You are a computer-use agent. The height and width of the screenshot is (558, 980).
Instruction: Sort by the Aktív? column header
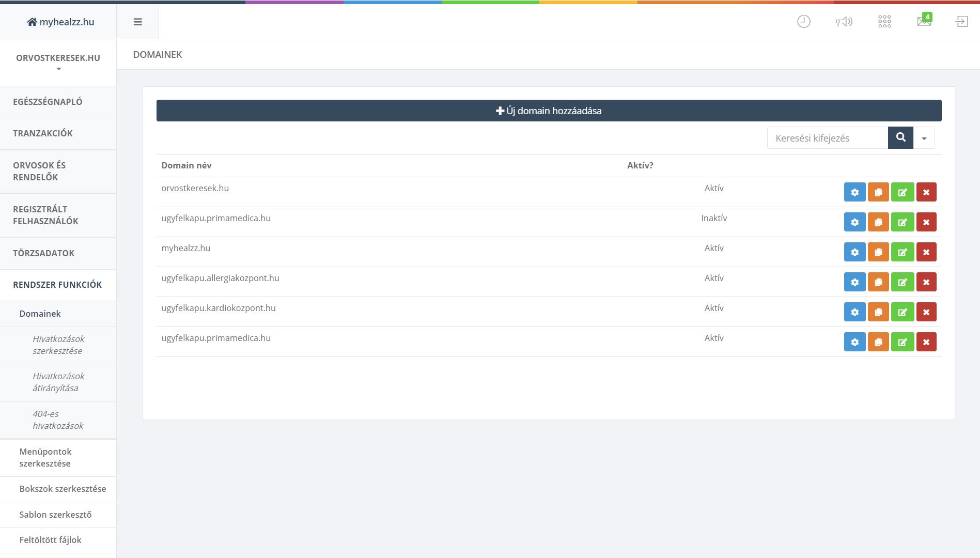640,165
